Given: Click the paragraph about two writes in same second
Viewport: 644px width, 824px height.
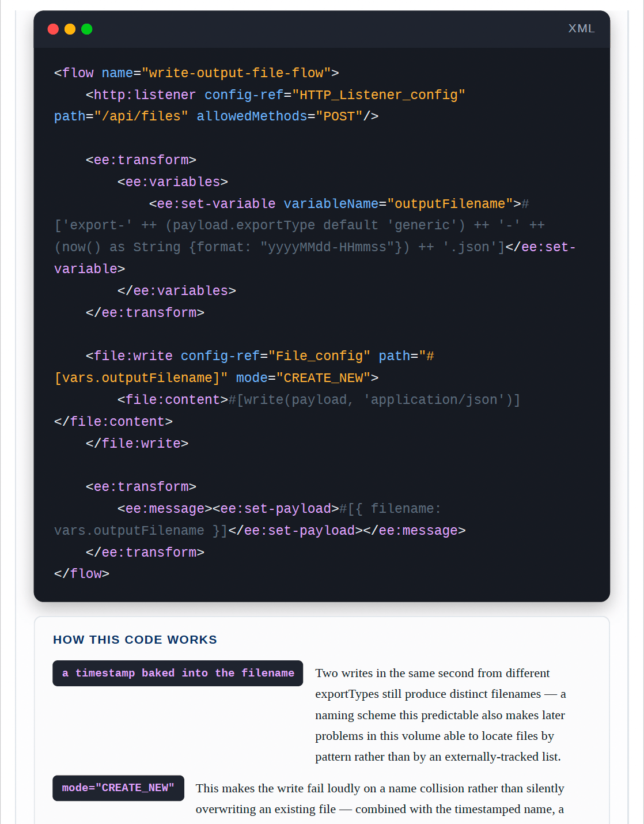Looking at the screenshot, I should point(441,715).
